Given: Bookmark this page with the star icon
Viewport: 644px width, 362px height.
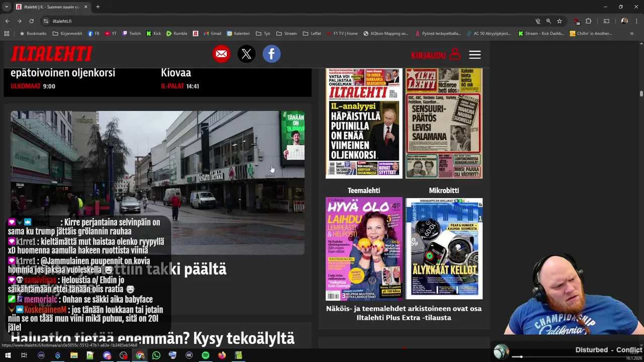Looking at the screenshot, I should [x=559, y=21].
